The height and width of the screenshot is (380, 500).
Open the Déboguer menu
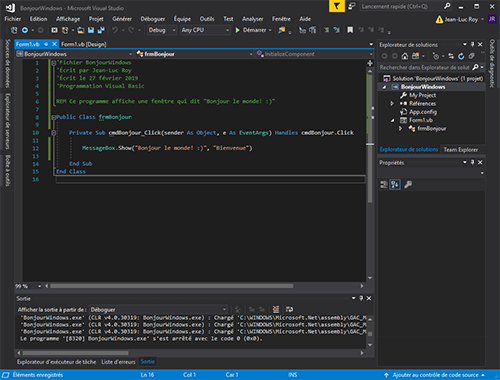click(x=153, y=19)
